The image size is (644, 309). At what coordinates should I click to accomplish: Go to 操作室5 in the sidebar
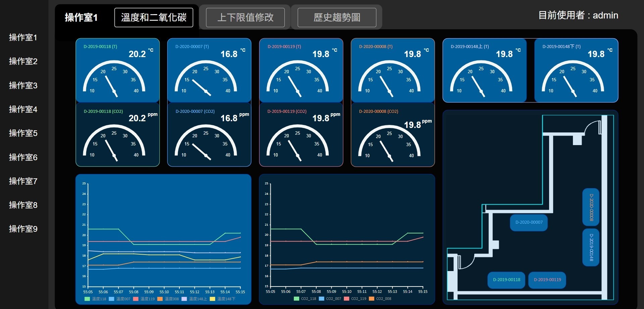point(23,133)
